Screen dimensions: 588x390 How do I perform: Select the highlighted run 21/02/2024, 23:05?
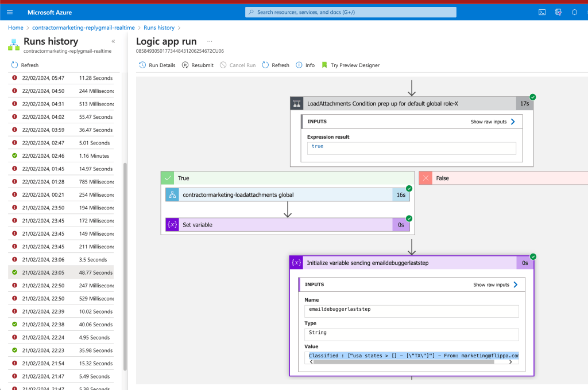(61, 273)
